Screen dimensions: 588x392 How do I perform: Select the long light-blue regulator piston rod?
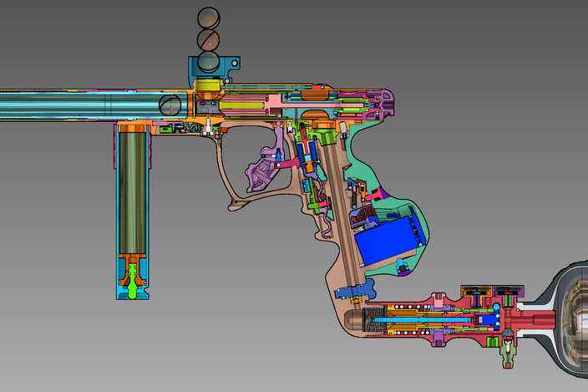click(x=423, y=320)
